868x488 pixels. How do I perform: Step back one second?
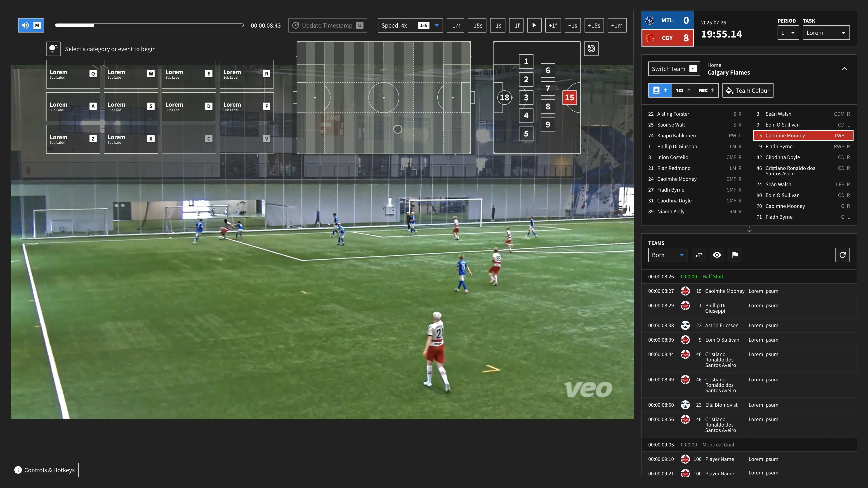[x=497, y=25]
